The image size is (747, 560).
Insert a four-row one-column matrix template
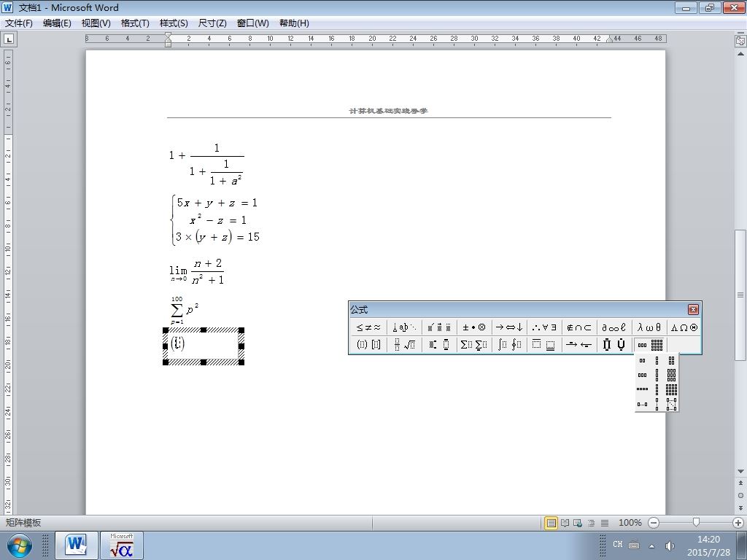(657, 389)
